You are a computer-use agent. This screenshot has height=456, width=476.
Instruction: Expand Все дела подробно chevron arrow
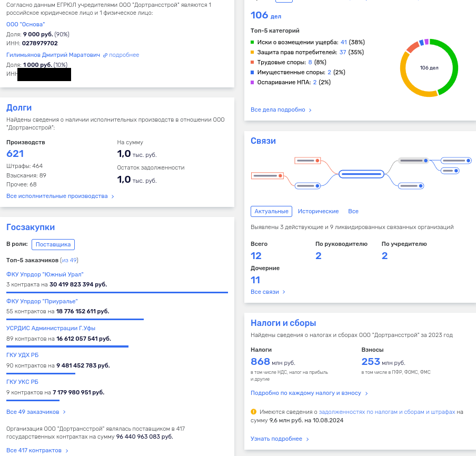[x=310, y=110]
